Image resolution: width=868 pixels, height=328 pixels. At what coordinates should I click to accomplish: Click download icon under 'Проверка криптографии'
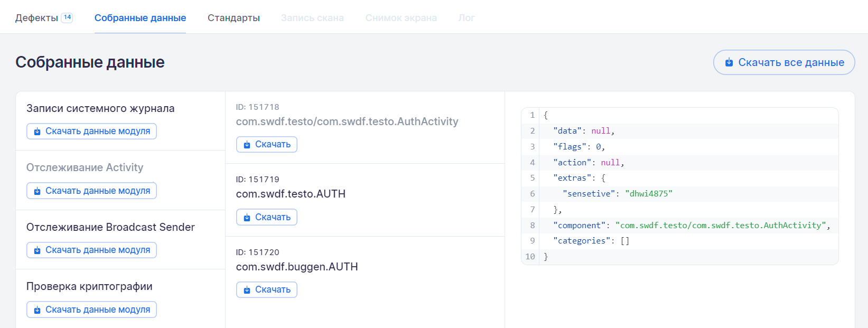click(x=37, y=310)
